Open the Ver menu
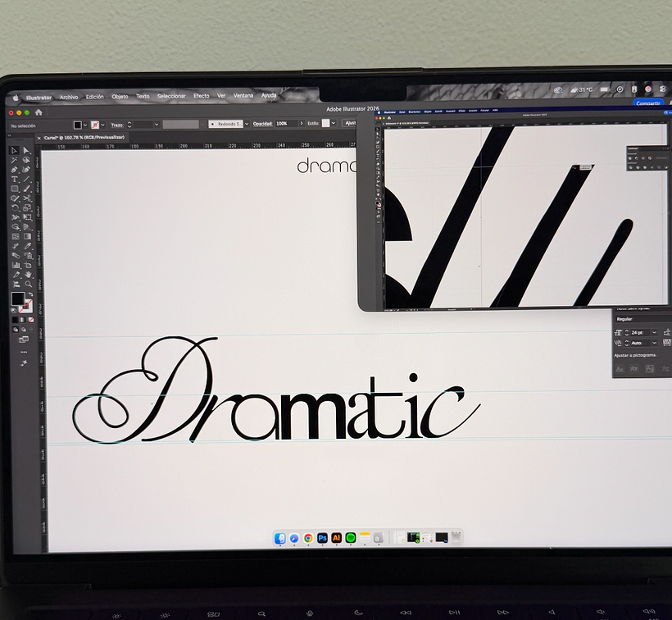This screenshot has height=620, width=672. pos(221,96)
